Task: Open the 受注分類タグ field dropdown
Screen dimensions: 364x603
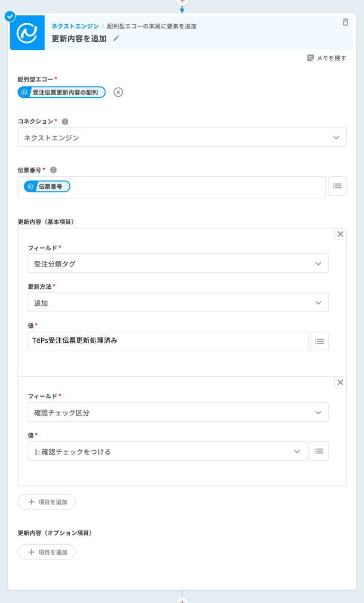Action: click(x=178, y=263)
